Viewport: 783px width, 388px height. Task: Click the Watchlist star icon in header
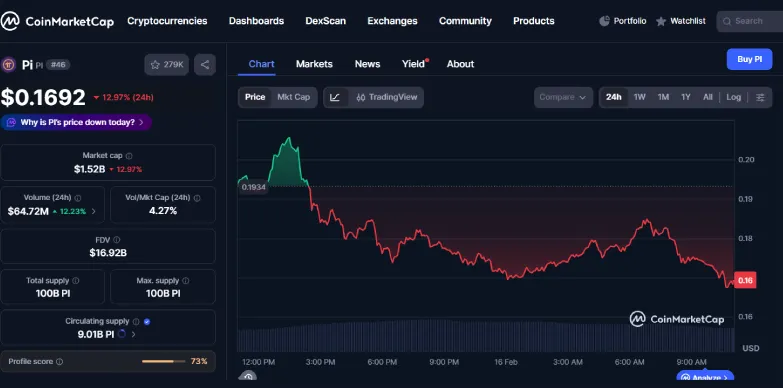tap(661, 21)
